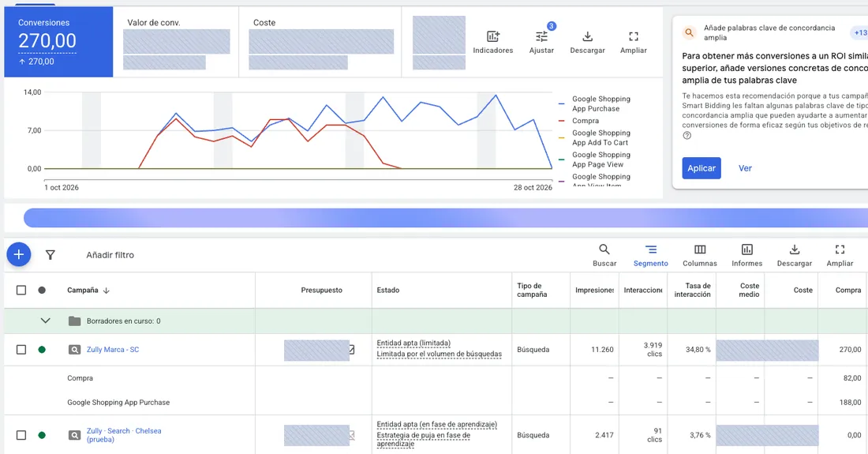868x454 pixels.
Task: Click Limitada por el volumen de búsquedas
Action: click(440, 355)
